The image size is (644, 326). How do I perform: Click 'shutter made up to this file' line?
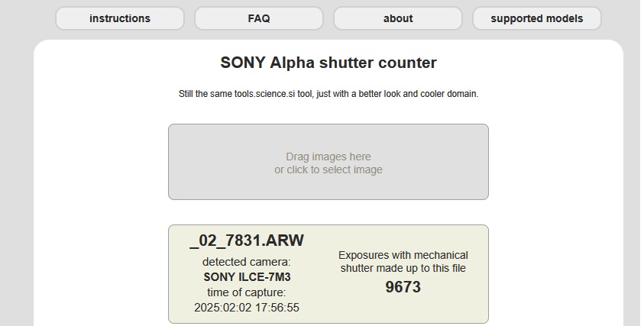(x=403, y=268)
